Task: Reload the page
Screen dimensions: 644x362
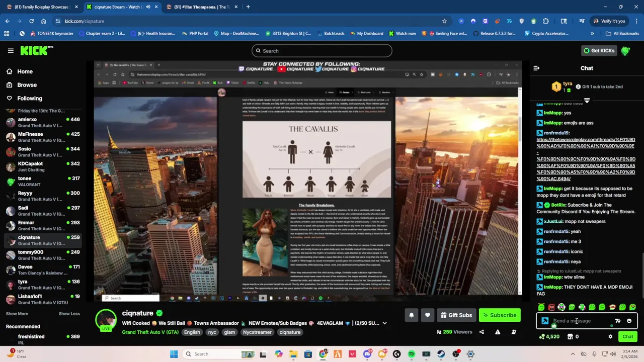Action: 31,21
